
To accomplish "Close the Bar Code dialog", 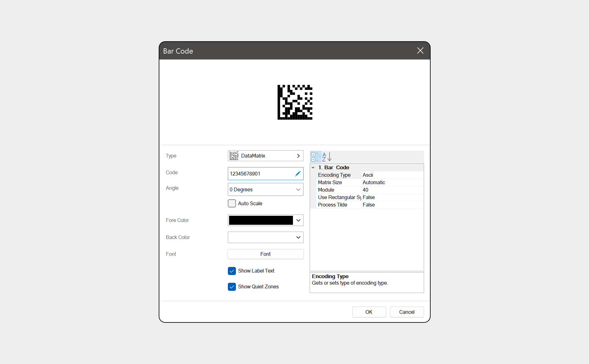I will click(x=420, y=51).
